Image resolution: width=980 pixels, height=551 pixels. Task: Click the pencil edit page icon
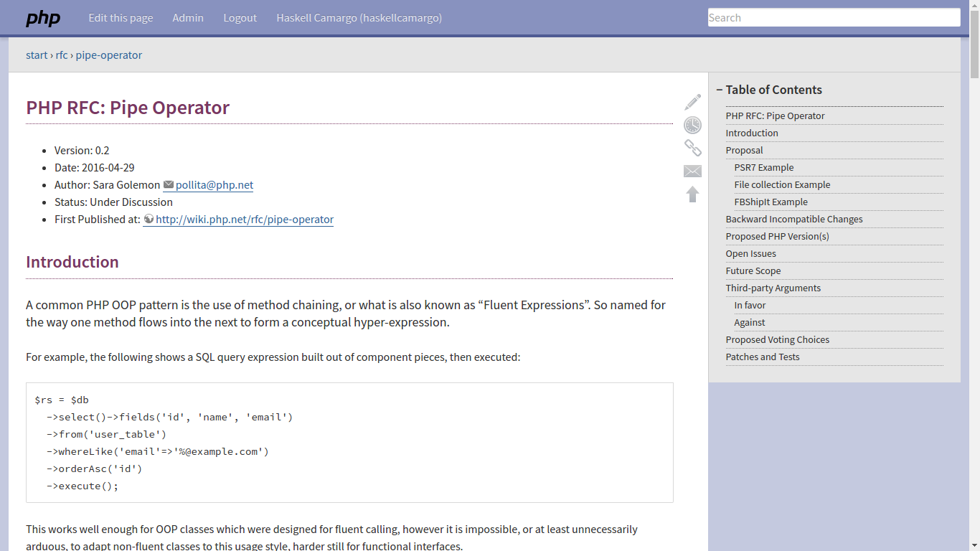(692, 103)
